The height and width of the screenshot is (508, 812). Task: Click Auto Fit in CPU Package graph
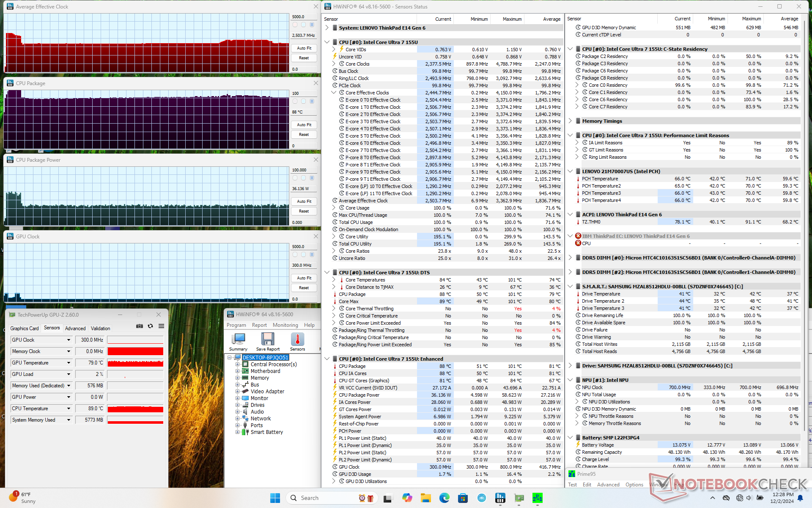304,125
